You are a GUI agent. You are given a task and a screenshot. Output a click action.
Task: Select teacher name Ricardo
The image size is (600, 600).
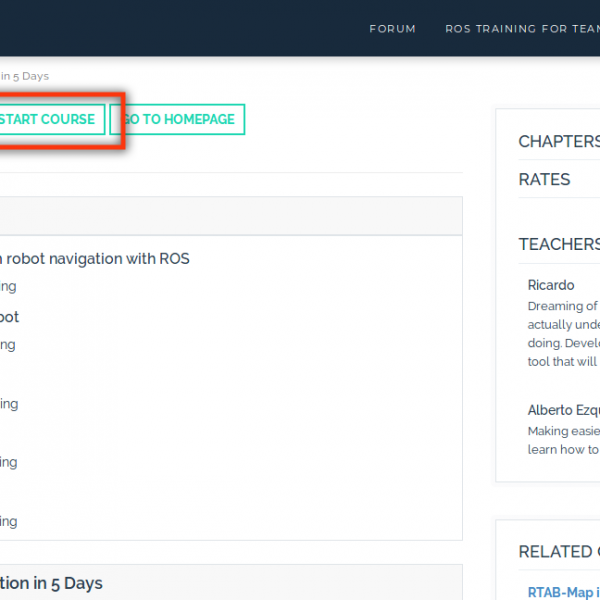[551, 285]
